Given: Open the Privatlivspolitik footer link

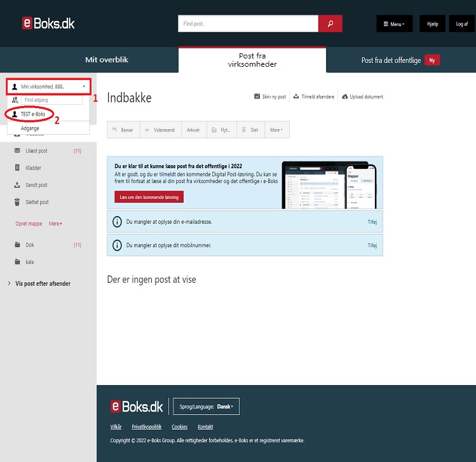Looking at the screenshot, I should click(147, 427).
